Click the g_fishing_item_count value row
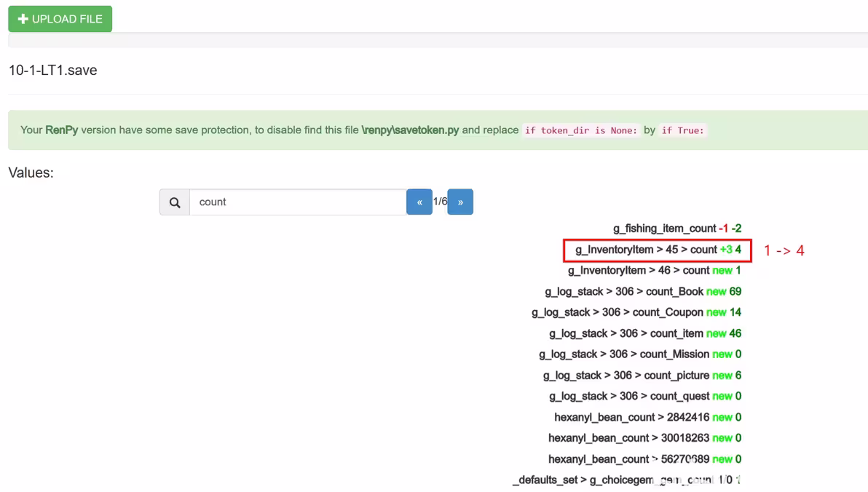The height and width of the screenshot is (492, 868). 677,228
